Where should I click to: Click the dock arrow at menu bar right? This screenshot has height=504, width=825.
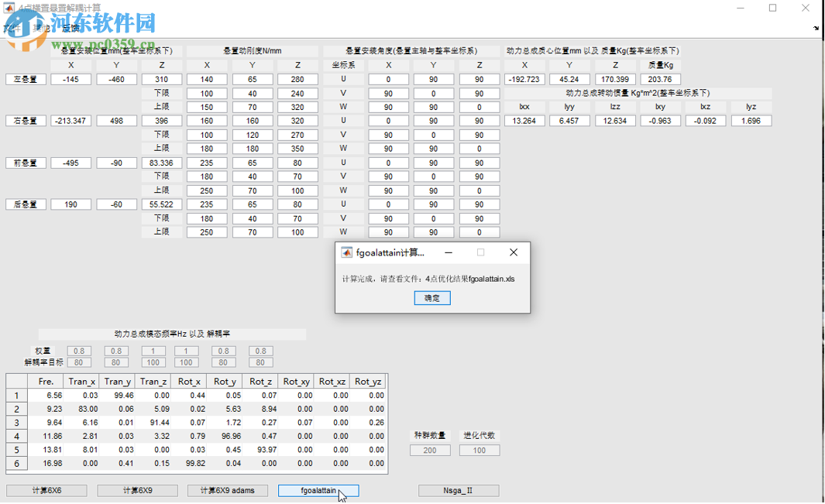[816, 28]
